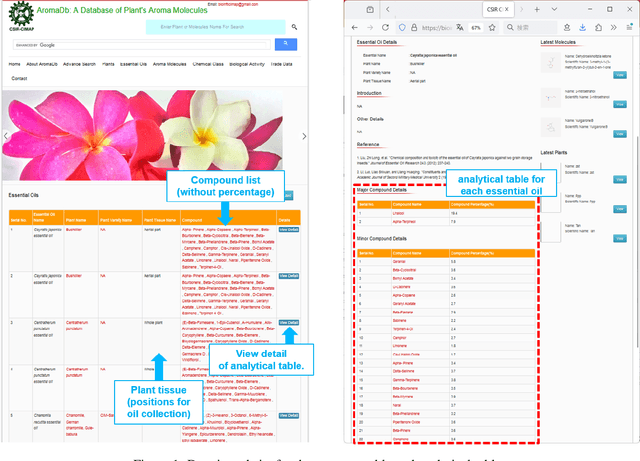Viewport: 640px width, 461px height.
Task: Bookmark this page with the star
Action: point(492,27)
